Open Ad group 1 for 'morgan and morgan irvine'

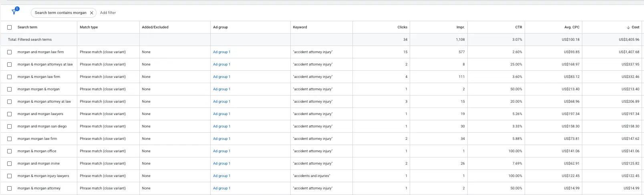[221, 163]
